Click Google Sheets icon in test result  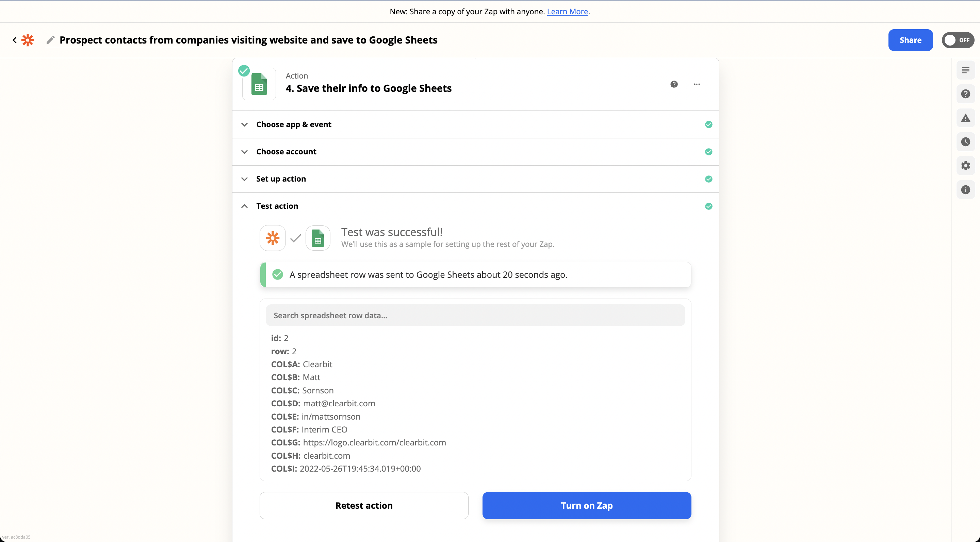[318, 238]
